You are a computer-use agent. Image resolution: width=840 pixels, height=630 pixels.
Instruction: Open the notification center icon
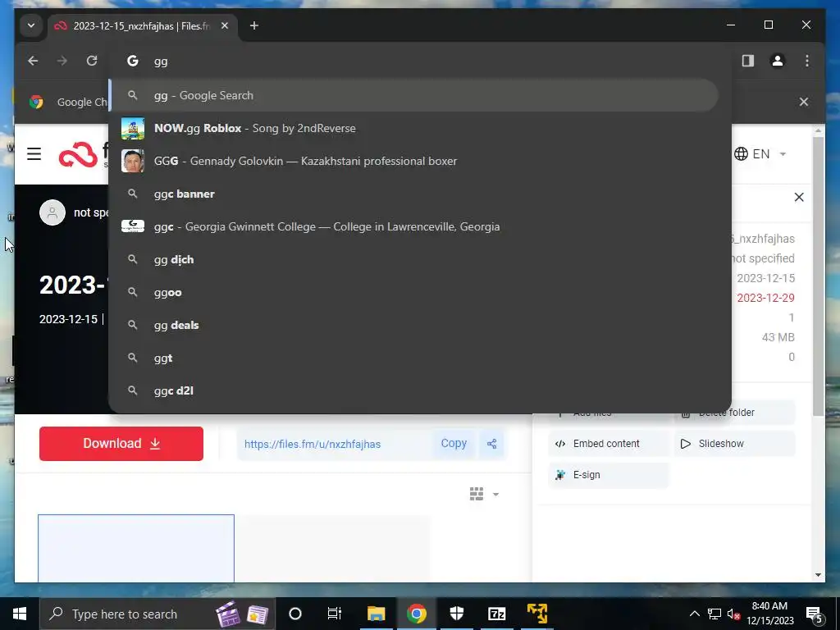click(x=814, y=614)
